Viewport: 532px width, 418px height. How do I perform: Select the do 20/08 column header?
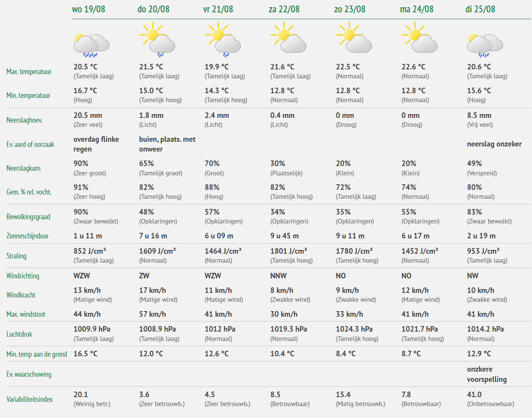click(153, 9)
